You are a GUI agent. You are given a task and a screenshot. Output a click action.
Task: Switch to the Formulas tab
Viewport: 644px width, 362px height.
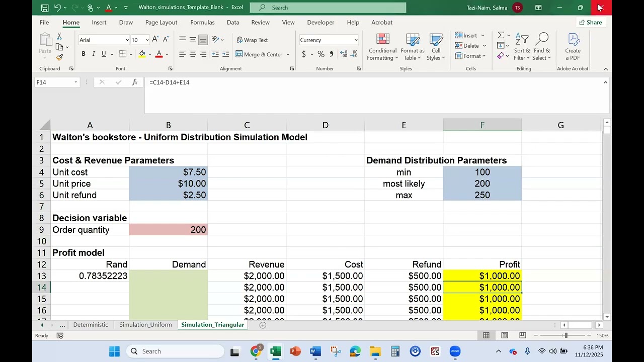pos(202,22)
